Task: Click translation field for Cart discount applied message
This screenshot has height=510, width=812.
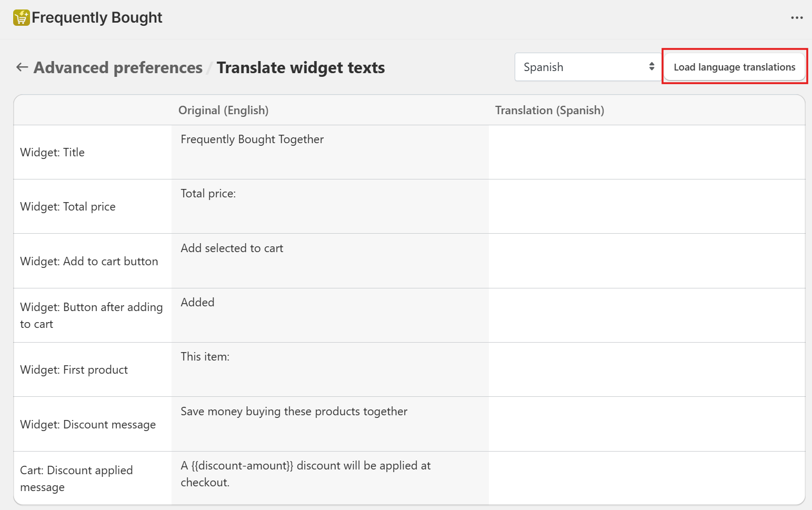Action: coord(646,478)
